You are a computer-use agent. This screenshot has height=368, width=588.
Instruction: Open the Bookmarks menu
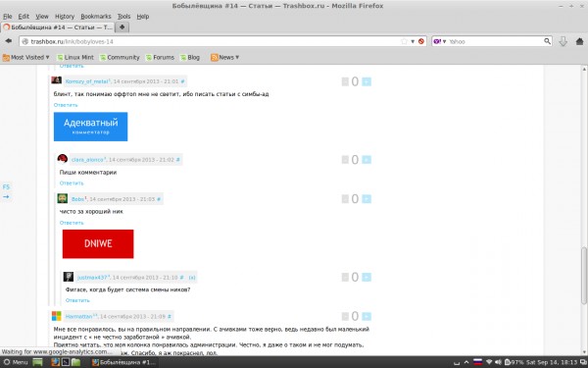click(96, 16)
